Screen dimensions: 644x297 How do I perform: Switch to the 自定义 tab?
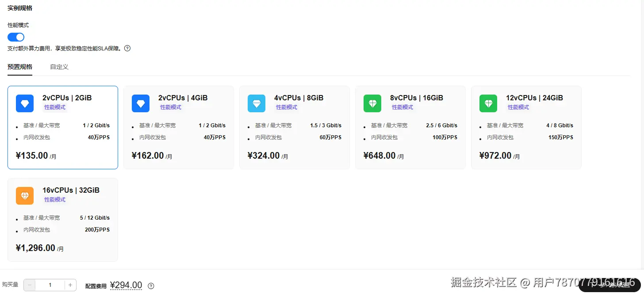pyautogui.click(x=59, y=67)
